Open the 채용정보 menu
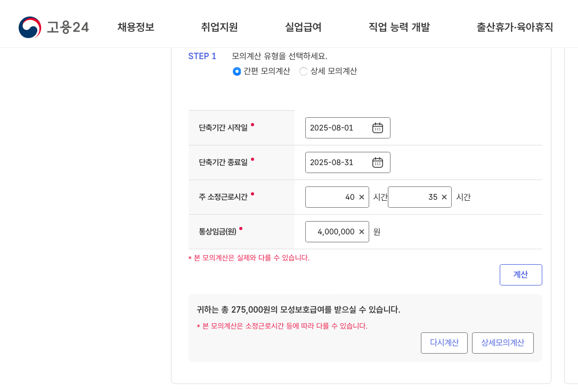Viewport: 578px width, 392px height. pos(135,28)
